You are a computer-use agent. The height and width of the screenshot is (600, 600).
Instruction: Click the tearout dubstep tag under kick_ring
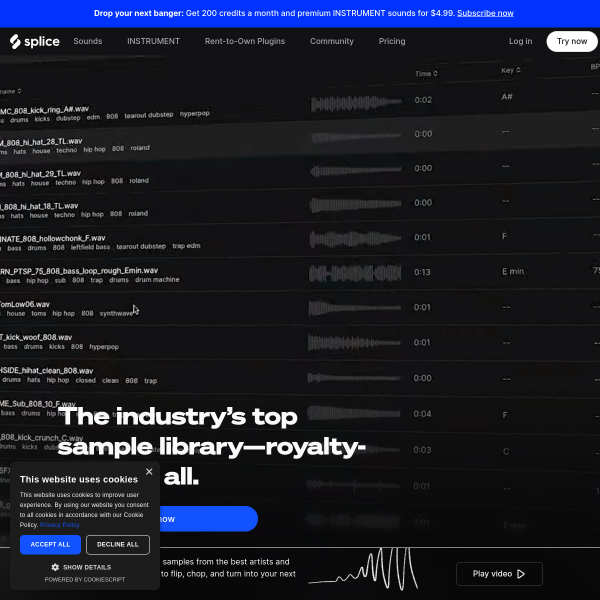pyautogui.click(x=149, y=115)
